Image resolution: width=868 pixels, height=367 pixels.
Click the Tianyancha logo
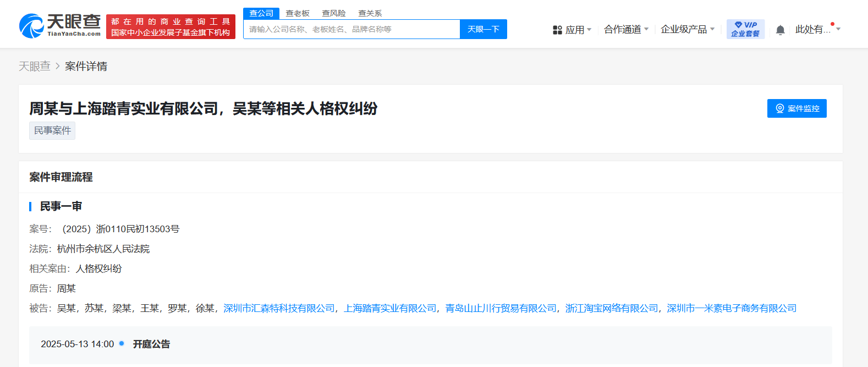click(x=60, y=26)
